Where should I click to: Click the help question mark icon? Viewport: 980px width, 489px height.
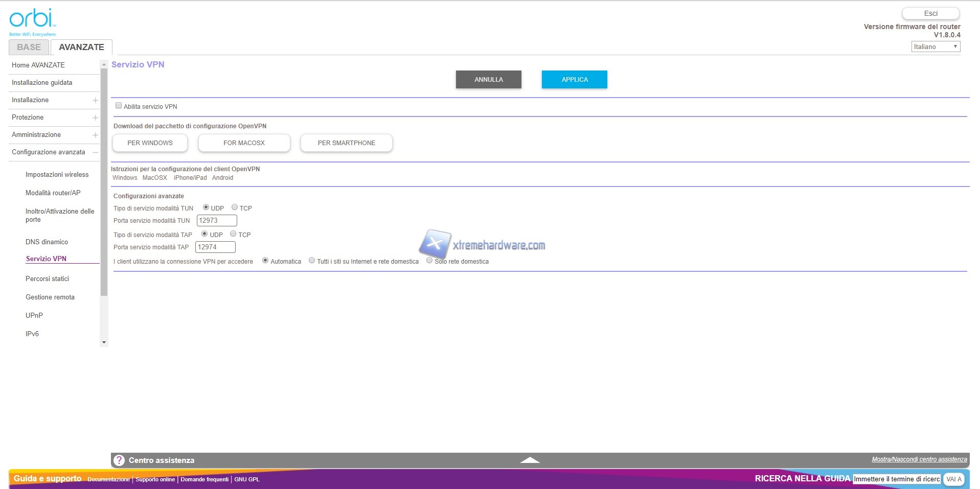pos(119,460)
